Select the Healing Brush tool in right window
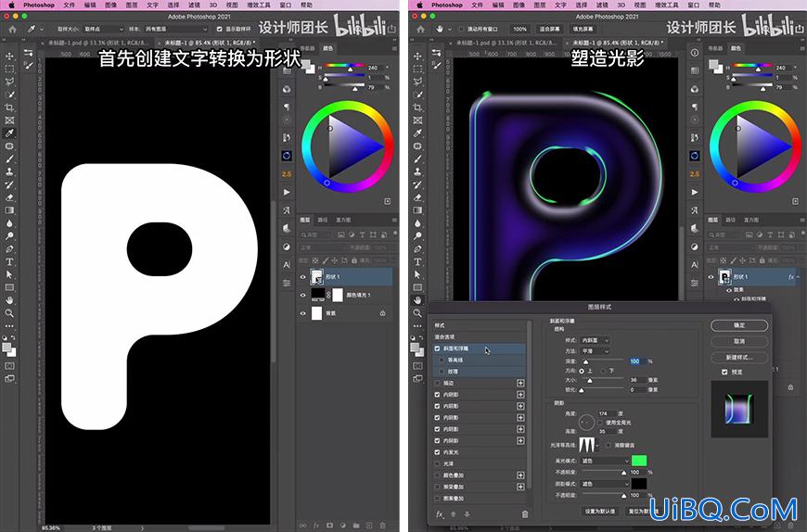Image resolution: width=807 pixels, height=532 pixels. tap(417, 146)
